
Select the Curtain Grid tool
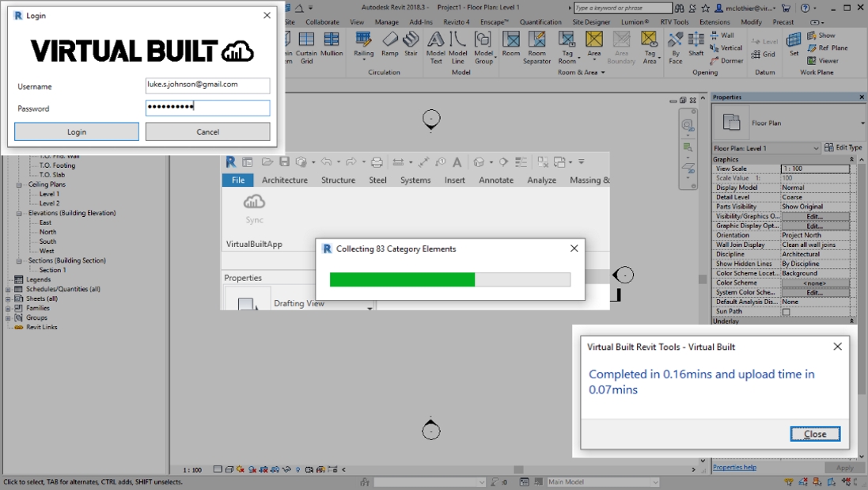click(x=306, y=47)
